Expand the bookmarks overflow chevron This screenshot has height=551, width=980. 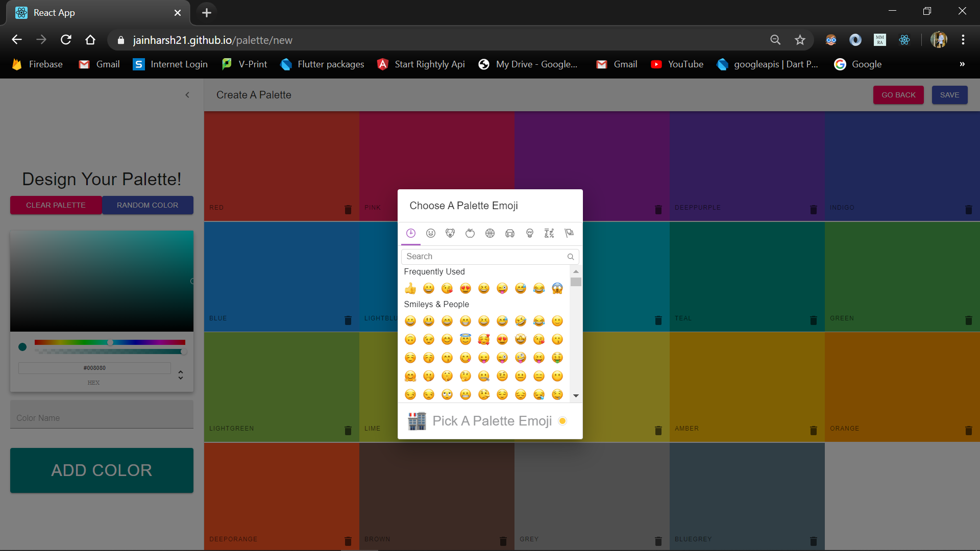(962, 64)
